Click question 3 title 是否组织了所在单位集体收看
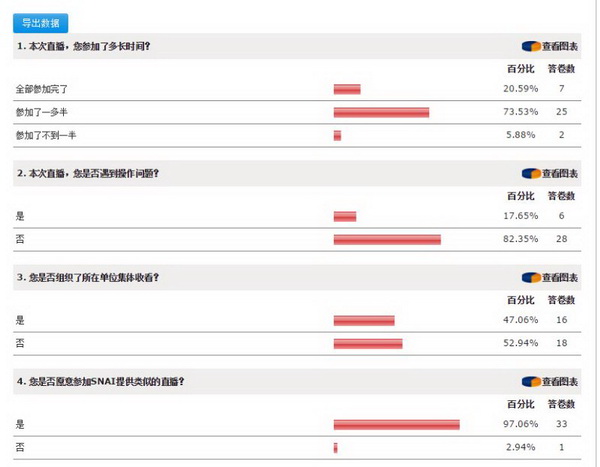The height and width of the screenshot is (467, 600). tap(88, 277)
